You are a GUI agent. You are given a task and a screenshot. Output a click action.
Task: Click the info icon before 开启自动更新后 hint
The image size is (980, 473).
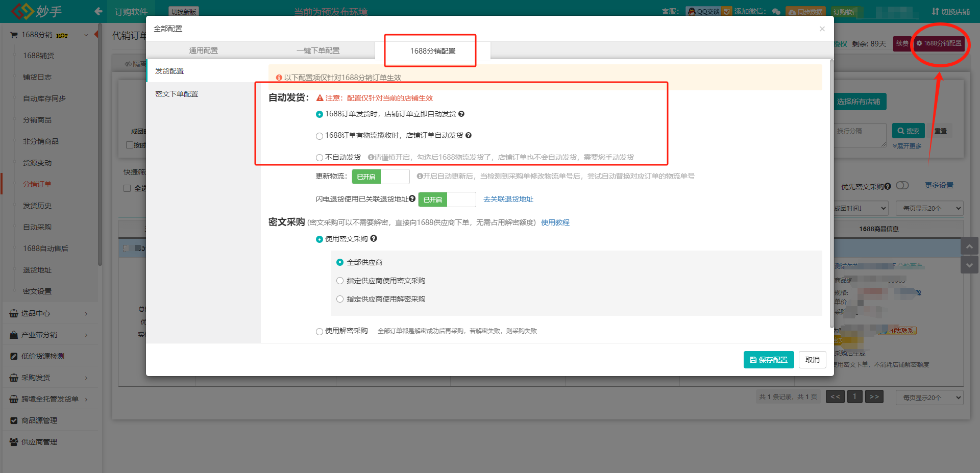[420, 176]
